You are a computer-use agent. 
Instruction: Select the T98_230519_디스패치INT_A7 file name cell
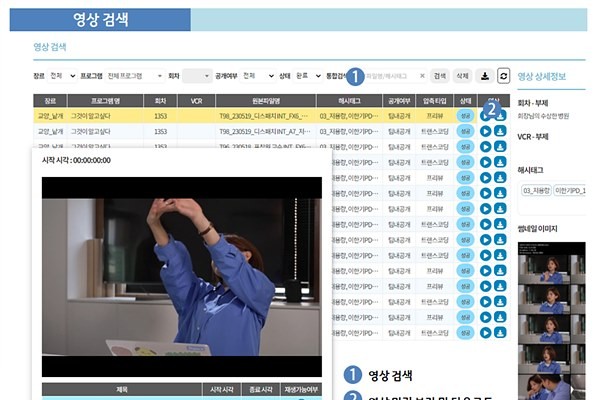coord(265,131)
